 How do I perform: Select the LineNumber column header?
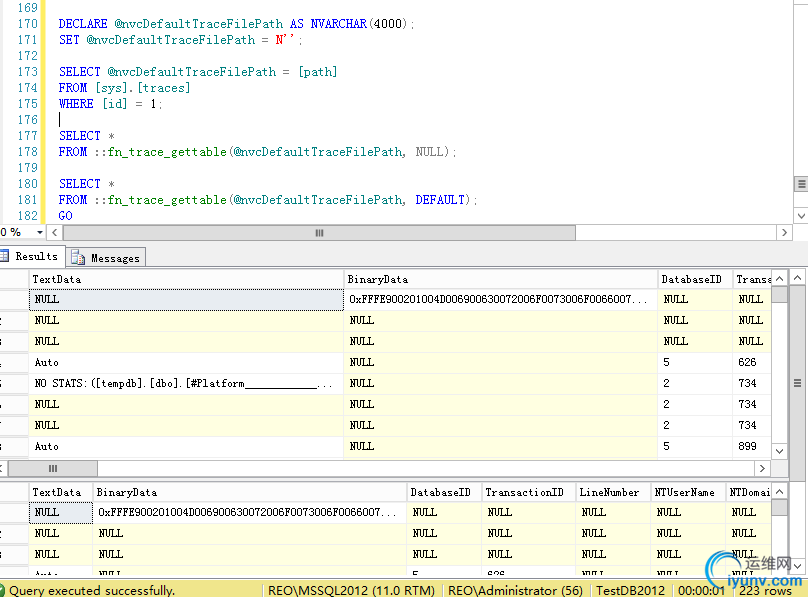tap(613, 492)
